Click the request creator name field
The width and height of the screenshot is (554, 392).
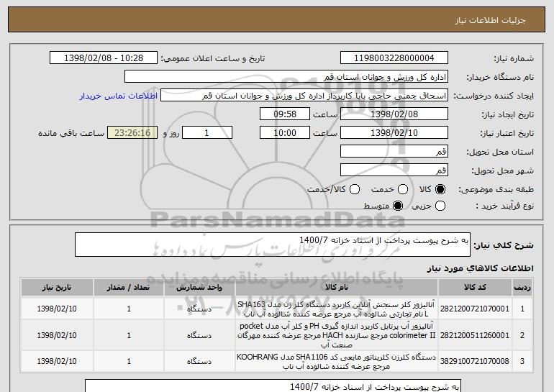[x=304, y=96]
